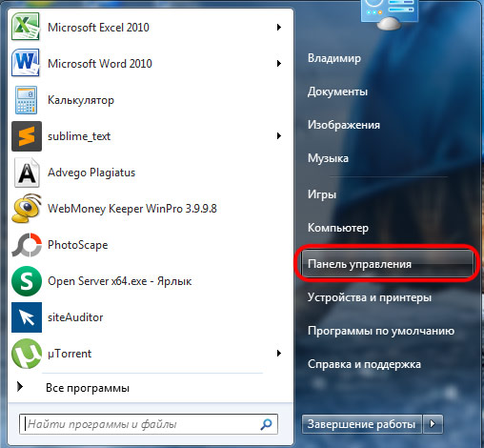
Task: Open Музыка library
Action: tap(328, 158)
